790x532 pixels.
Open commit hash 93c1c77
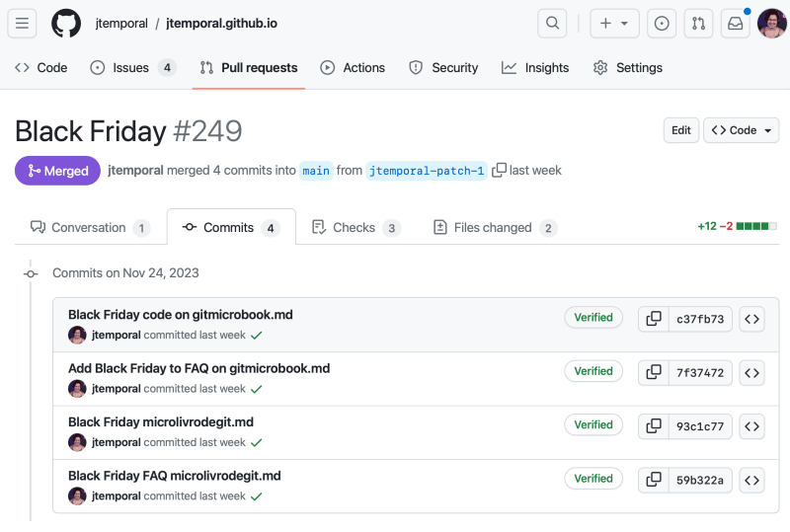click(x=700, y=426)
